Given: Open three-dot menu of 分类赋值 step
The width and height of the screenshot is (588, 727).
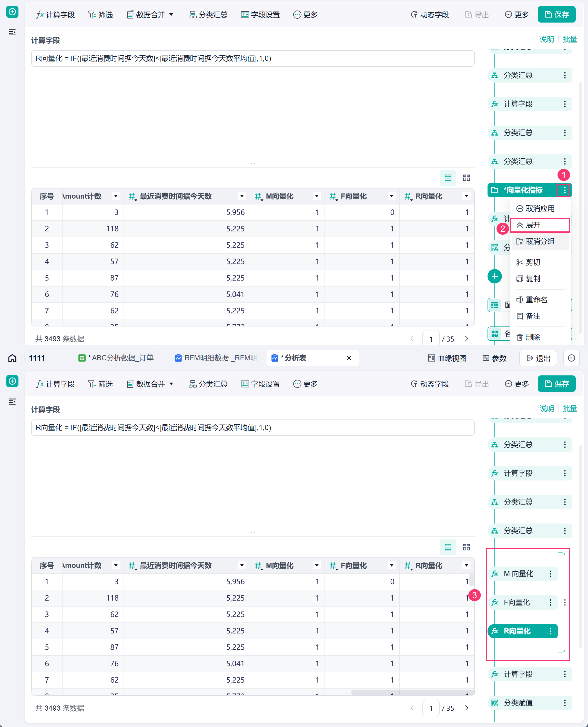Looking at the screenshot, I should pos(565,703).
